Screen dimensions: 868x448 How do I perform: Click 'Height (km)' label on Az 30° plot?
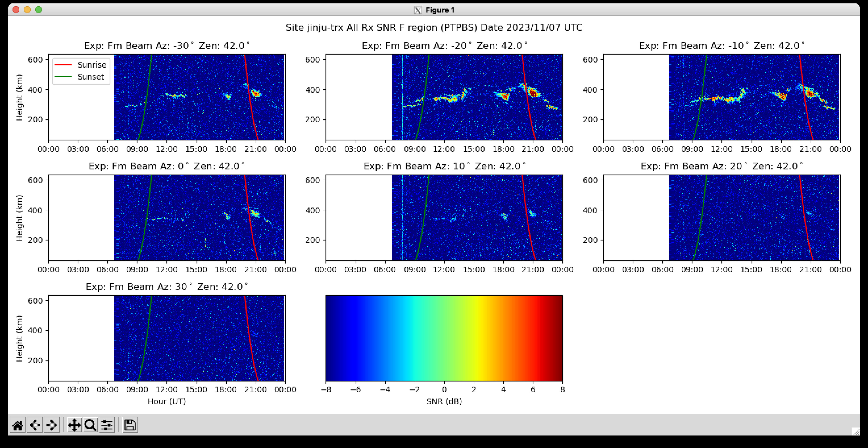pos(20,338)
